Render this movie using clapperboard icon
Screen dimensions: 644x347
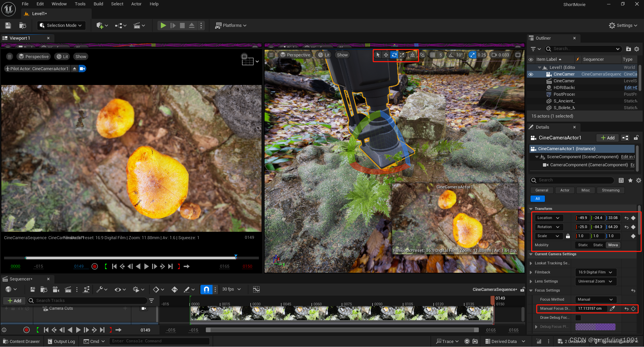coord(68,289)
